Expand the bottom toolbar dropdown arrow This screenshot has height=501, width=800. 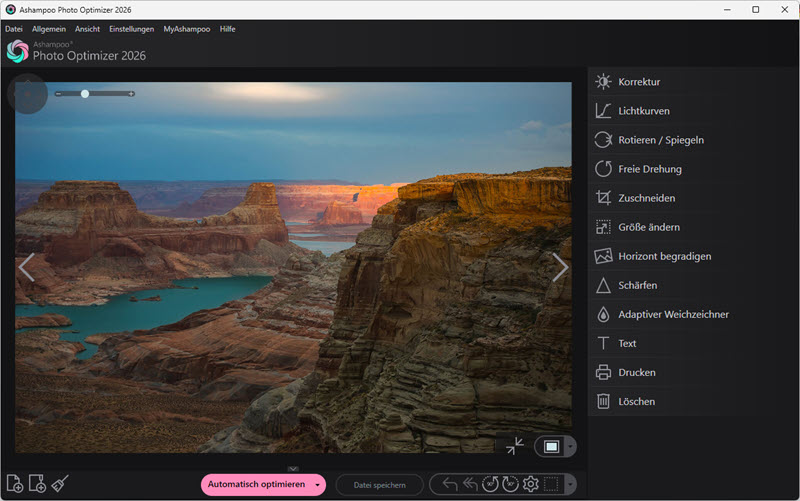pyautogui.click(x=570, y=484)
